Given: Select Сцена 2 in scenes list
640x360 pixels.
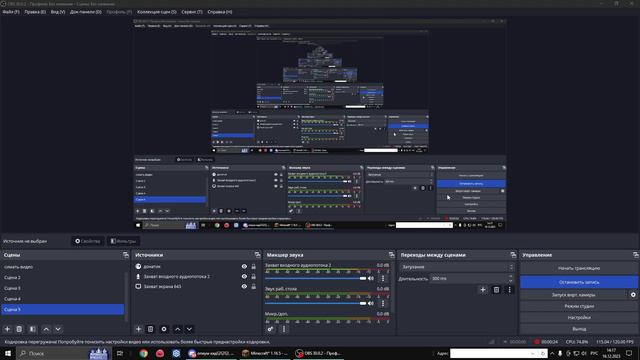Looking at the screenshot, I should [x=62, y=278].
